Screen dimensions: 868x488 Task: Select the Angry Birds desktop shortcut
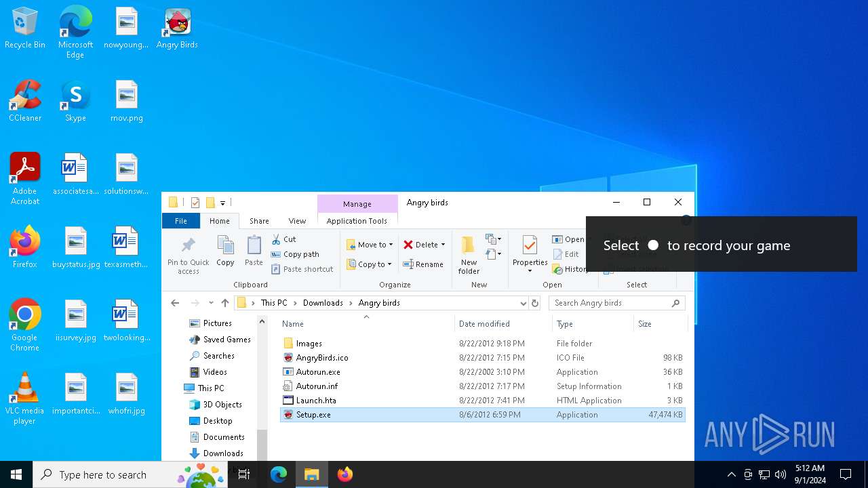177,28
